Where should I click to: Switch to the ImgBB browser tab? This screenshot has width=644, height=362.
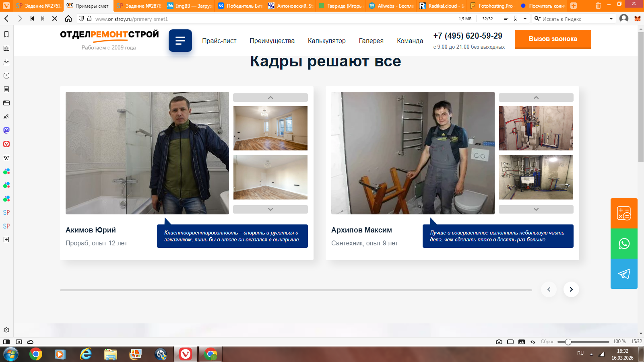189,6
